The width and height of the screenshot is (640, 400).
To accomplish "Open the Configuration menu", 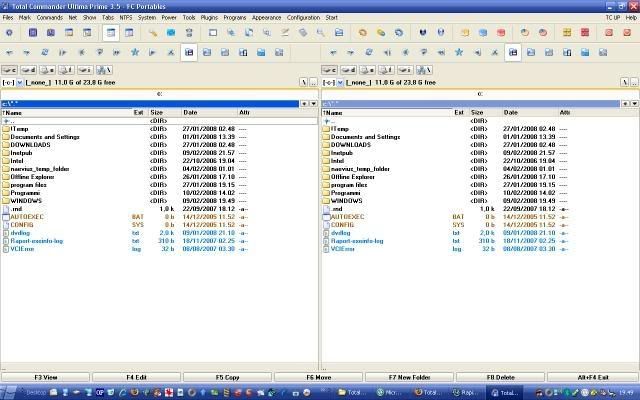I will point(303,18).
